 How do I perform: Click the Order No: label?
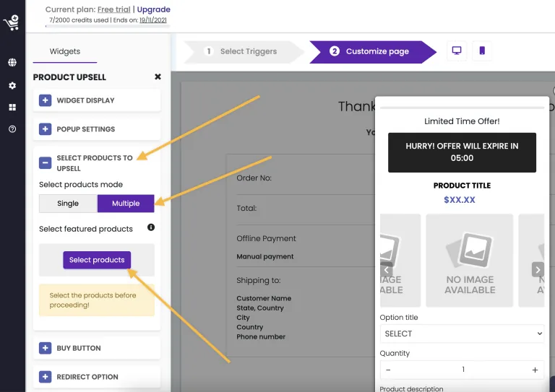pos(254,178)
